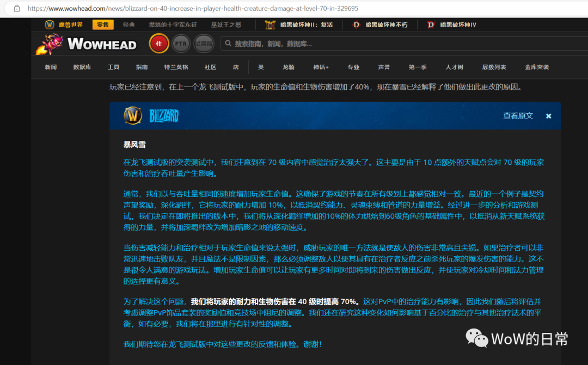Click the 住 live version badge
The image size is (588, 365).
tap(158, 43)
